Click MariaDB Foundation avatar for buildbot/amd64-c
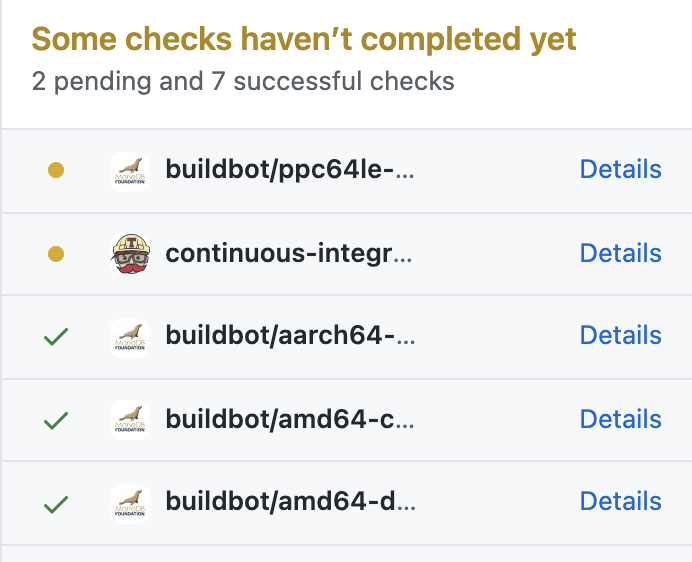The image size is (692, 562). click(x=130, y=420)
